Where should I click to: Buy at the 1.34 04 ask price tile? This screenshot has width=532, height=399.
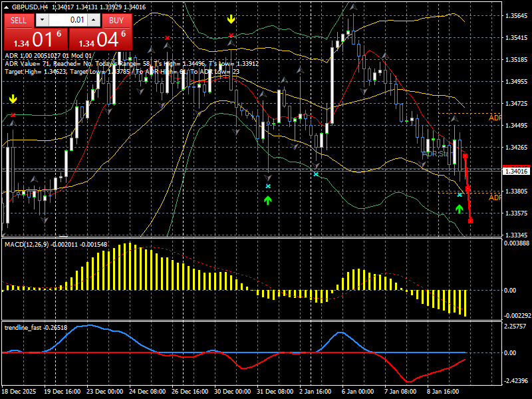pos(100,39)
